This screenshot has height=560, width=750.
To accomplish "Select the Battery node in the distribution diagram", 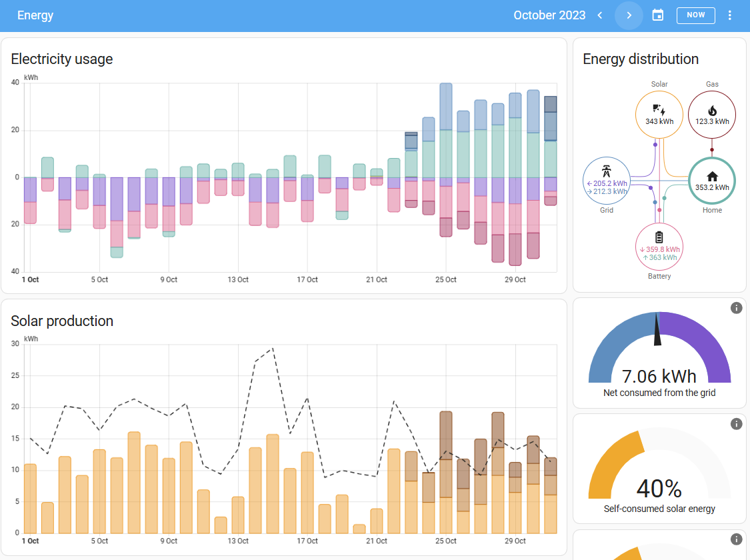I will click(x=659, y=247).
